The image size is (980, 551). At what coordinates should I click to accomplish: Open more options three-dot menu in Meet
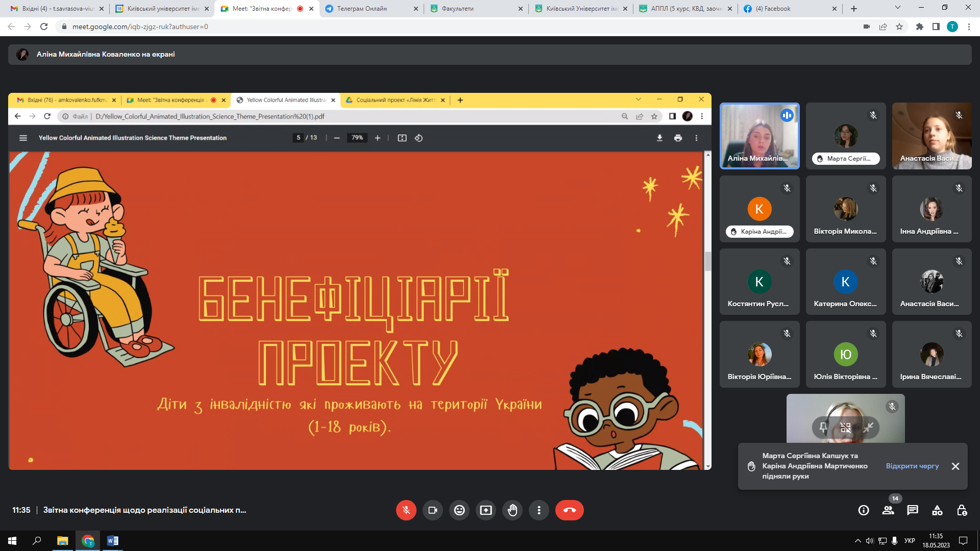(539, 510)
